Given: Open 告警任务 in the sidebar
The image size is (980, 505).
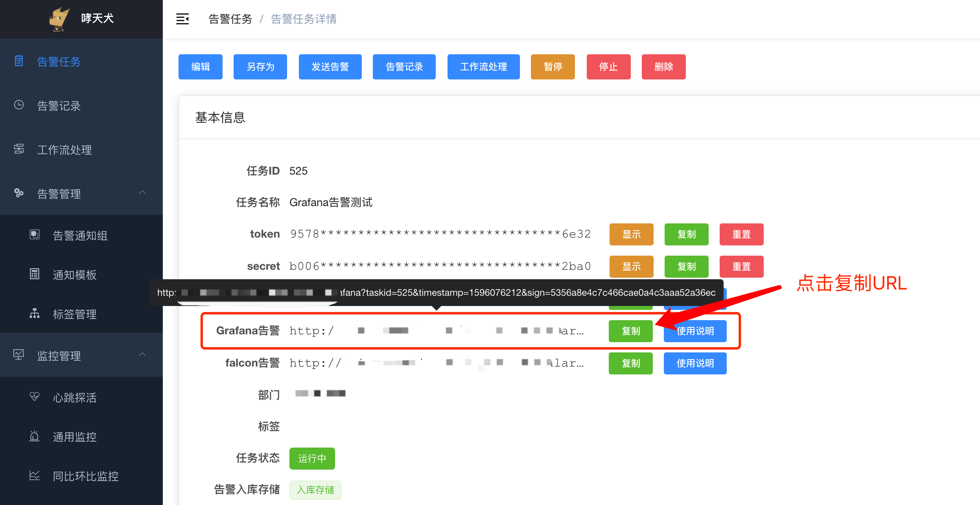Looking at the screenshot, I should (81, 61).
